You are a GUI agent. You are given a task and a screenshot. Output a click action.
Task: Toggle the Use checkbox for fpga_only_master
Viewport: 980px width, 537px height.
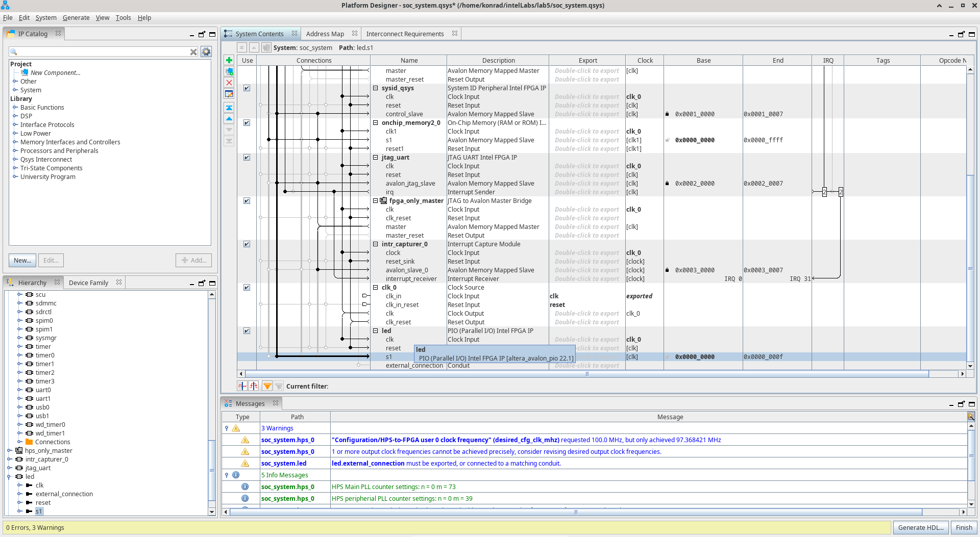click(247, 201)
